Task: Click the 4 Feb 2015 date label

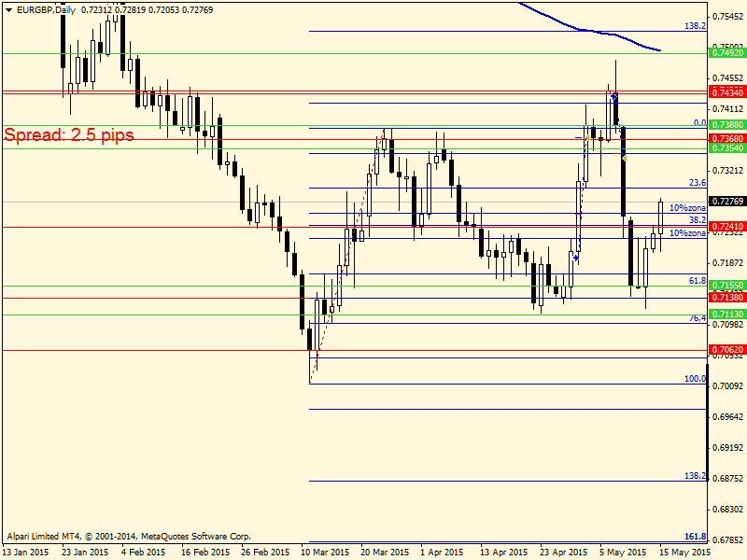Action: [144, 553]
